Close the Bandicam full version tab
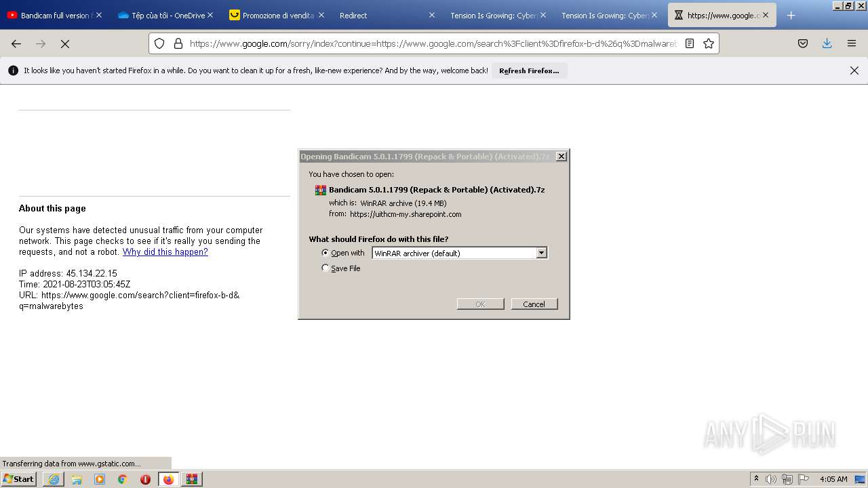The height and width of the screenshot is (488, 868). (x=99, y=15)
